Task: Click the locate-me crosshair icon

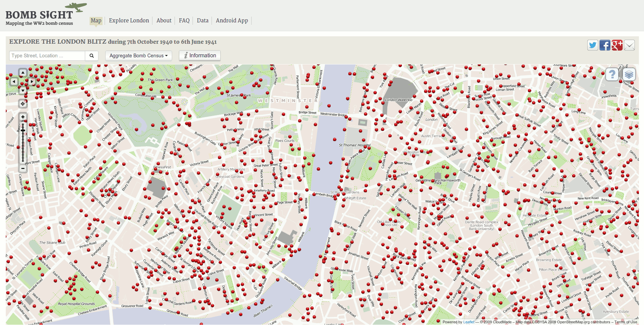Action: (x=23, y=103)
